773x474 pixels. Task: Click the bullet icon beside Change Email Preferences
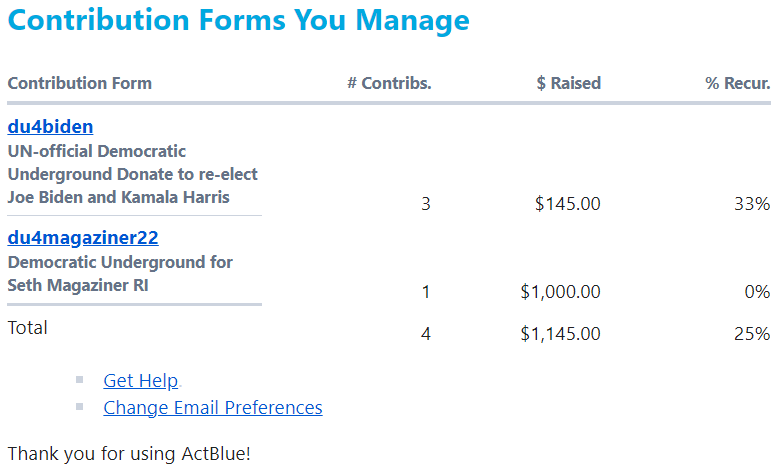[80, 407]
